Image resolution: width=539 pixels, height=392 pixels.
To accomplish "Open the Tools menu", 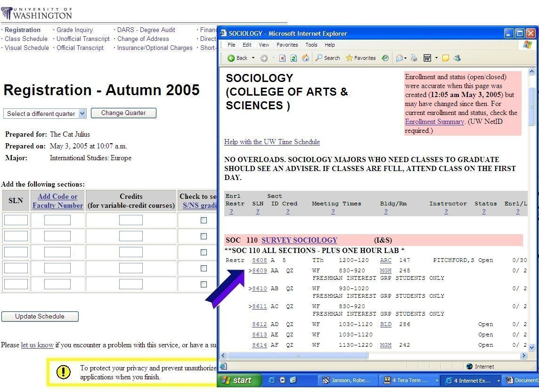I will 311,45.
